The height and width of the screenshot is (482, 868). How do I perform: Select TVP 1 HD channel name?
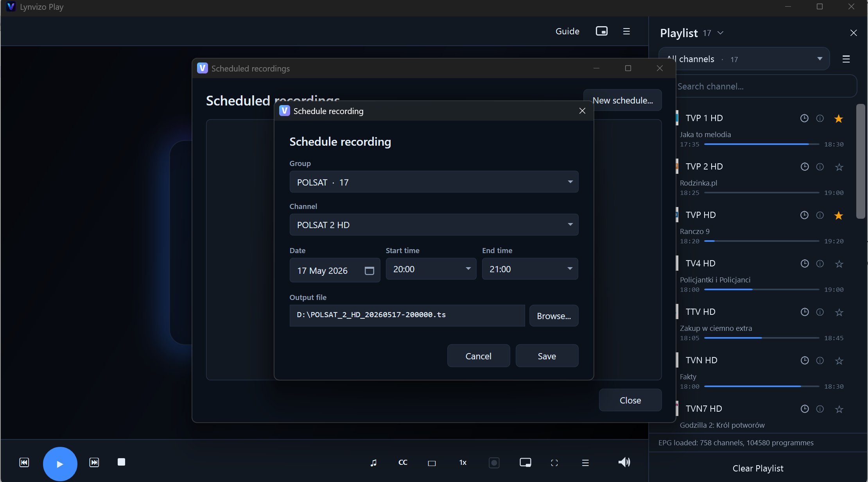pos(704,118)
